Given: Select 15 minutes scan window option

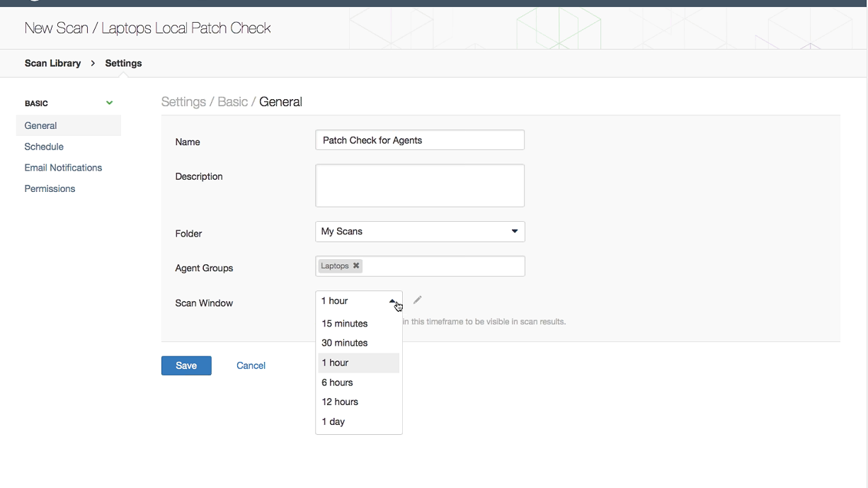Looking at the screenshot, I should click(345, 324).
